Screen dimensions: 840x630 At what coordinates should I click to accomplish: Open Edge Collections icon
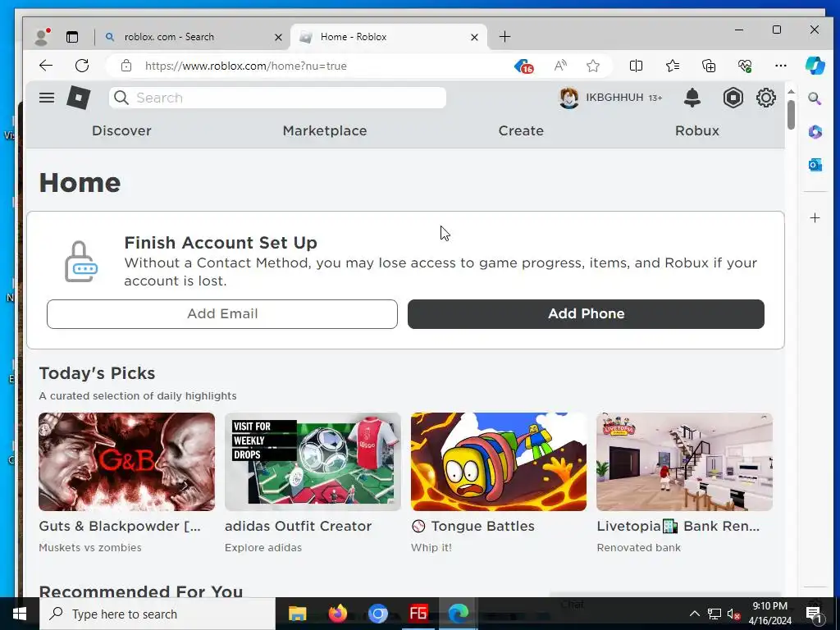[x=709, y=66]
